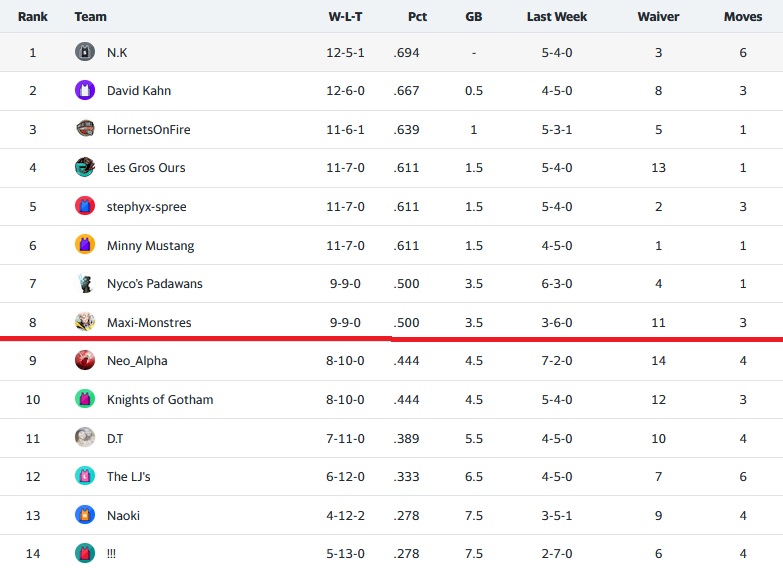Viewport: 783px width, 568px height.
Task: Click stephyx-spree's red jersey avatar
Action: [85, 206]
